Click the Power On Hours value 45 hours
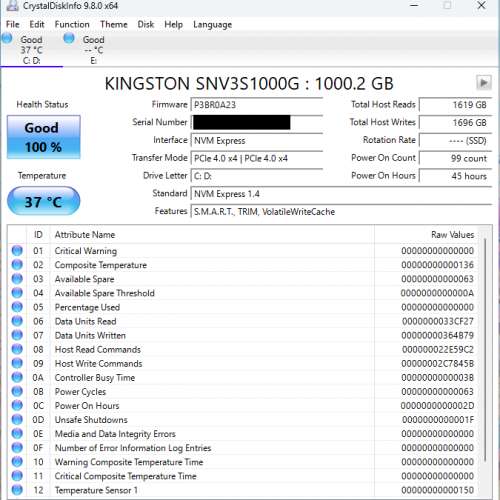The width and height of the screenshot is (500, 500). (455, 176)
